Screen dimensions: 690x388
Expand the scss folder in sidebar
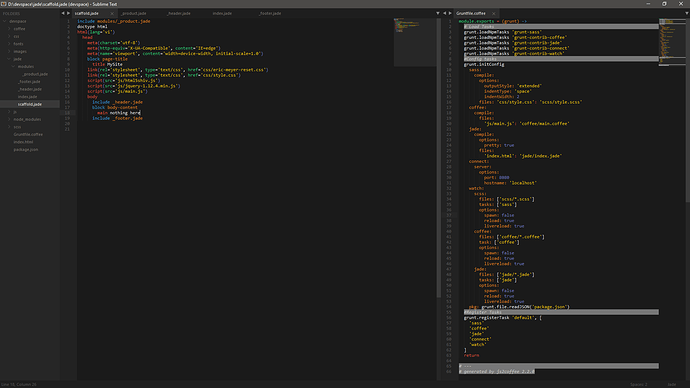point(9,127)
